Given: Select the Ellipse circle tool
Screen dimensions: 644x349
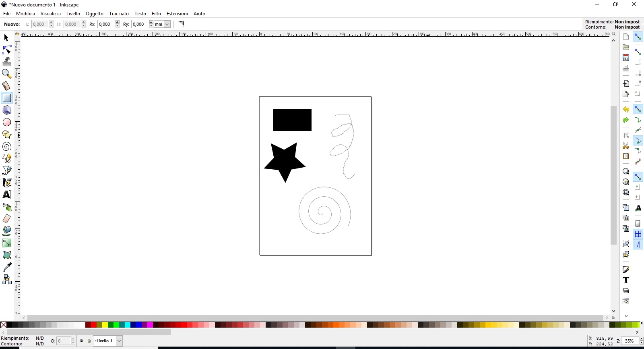Looking at the screenshot, I should click(x=6, y=122).
